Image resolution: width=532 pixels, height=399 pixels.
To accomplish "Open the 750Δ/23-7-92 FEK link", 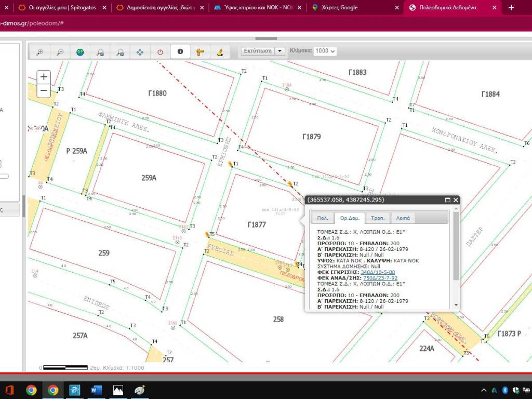I will tap(380, 278).
